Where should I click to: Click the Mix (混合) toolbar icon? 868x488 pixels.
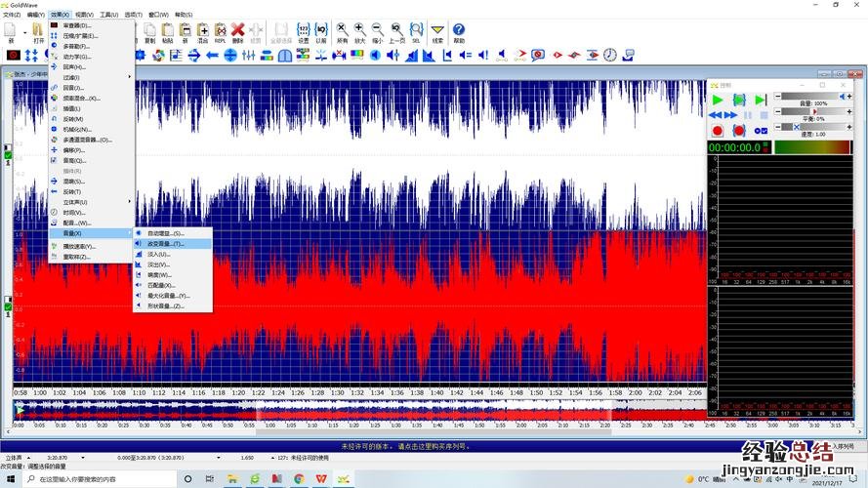(202, 31)
